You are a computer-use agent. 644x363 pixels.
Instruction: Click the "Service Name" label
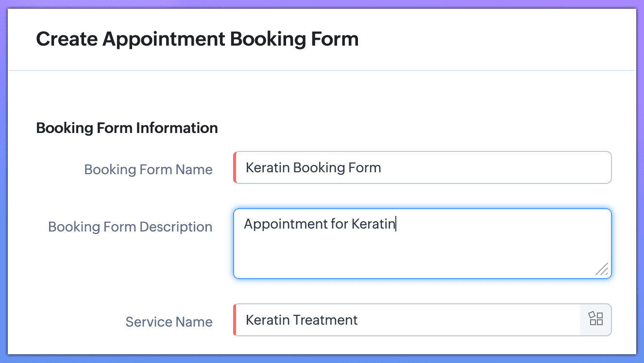(169, 322)
